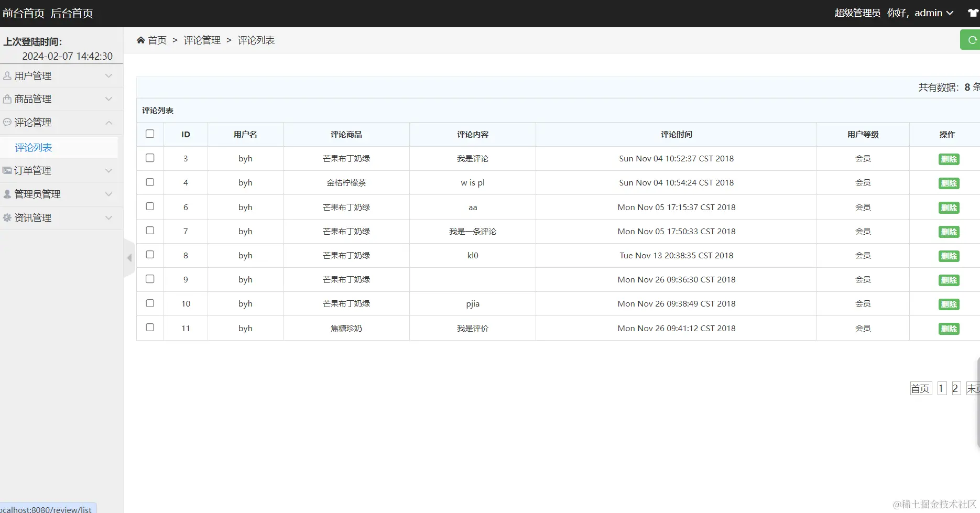Click the 用户名 column header

click(x=245, y=135)
